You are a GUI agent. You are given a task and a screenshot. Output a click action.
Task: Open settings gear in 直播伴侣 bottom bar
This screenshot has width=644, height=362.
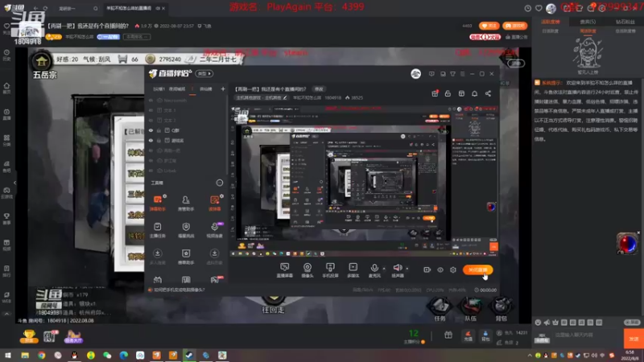tap(453, 269)
